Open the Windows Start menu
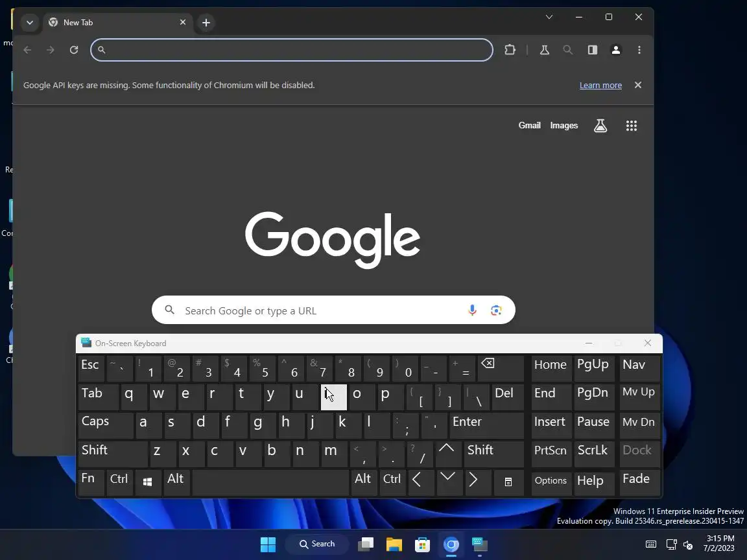The height and width of the screenshot is (560, 747). (x=268, y=544)
